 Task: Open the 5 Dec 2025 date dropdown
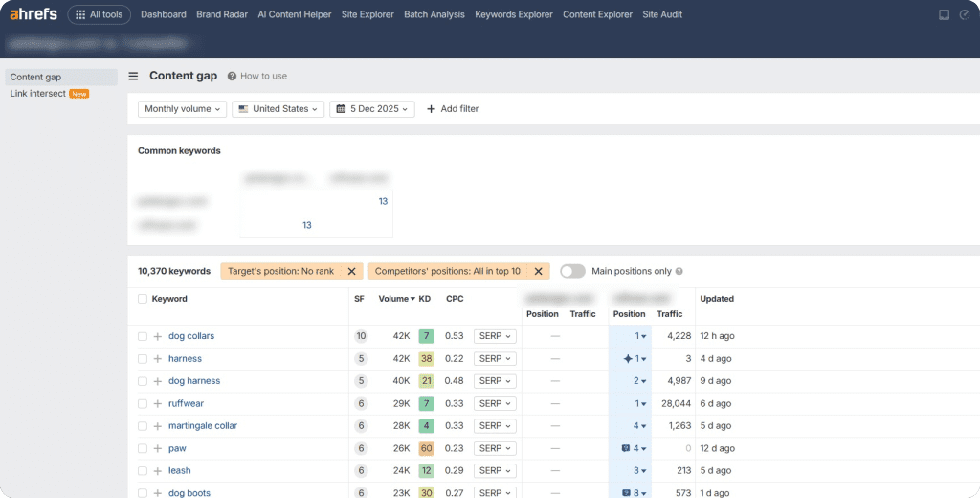click(372, 109)
